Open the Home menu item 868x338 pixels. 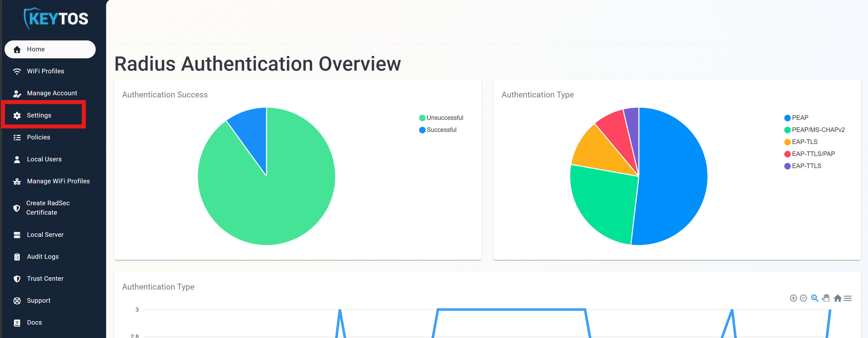pos(50,49)
